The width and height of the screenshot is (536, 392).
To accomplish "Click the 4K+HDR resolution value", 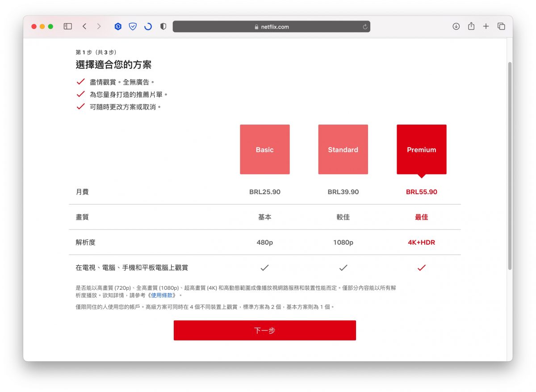I will (x=422, y=242).
